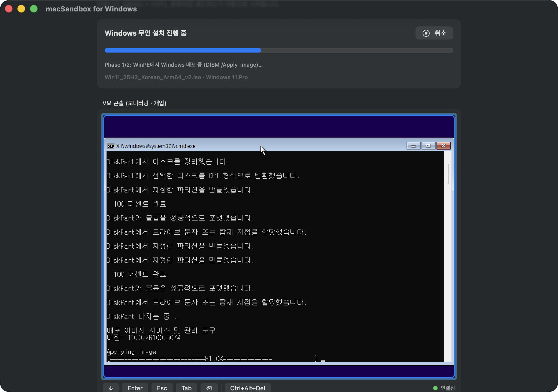Click the GPT 형식으로 변환했습니다 console line
558x392 pixels.
coord(203,176)
